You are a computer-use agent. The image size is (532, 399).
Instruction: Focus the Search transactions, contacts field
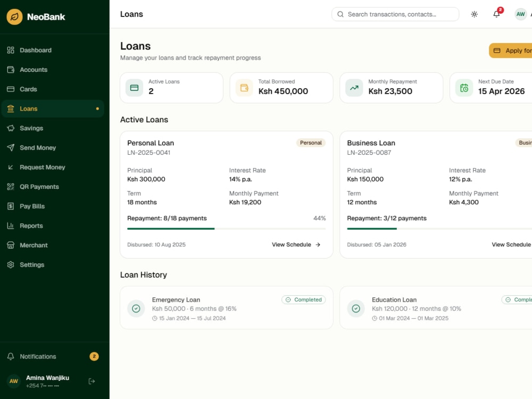coord(395,14)
